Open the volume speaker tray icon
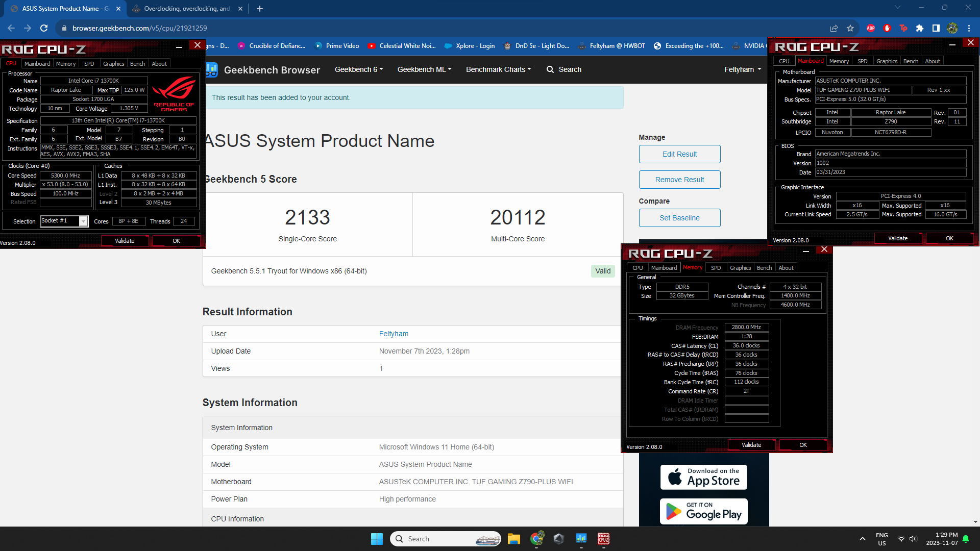Viewport: 980px width, 551px height. coord(913,539)
